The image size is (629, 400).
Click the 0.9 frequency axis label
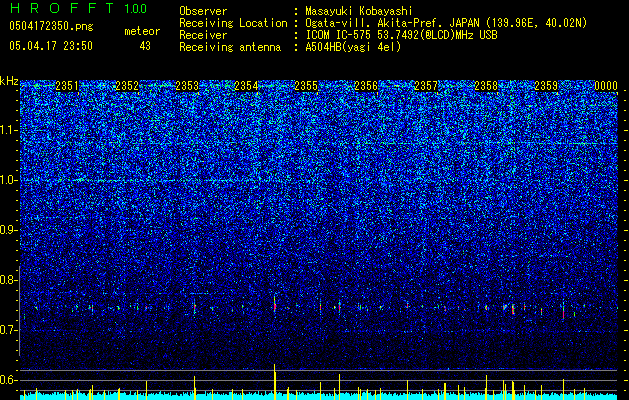(9, 230)
